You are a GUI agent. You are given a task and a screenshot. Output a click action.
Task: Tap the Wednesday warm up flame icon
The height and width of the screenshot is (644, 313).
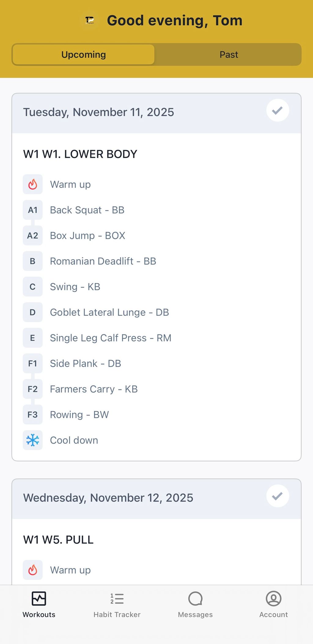[33, 570]
